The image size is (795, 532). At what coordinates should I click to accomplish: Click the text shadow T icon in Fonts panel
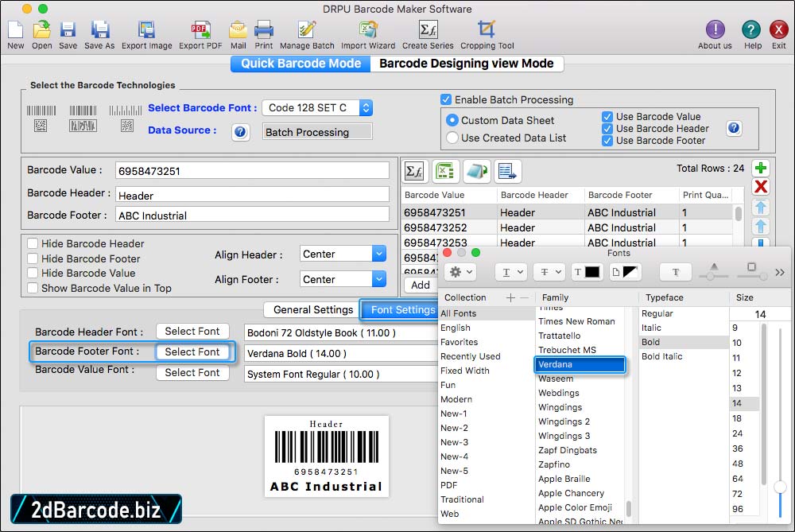pos(675,272)
